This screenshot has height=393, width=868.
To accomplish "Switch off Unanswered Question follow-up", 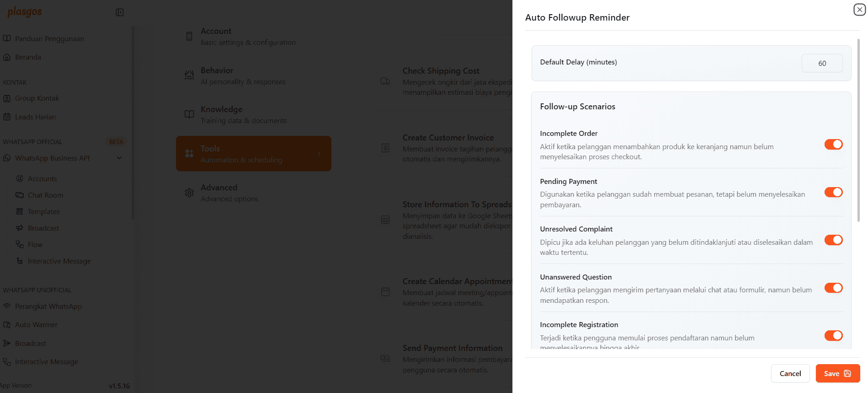I will click(833, 288).
